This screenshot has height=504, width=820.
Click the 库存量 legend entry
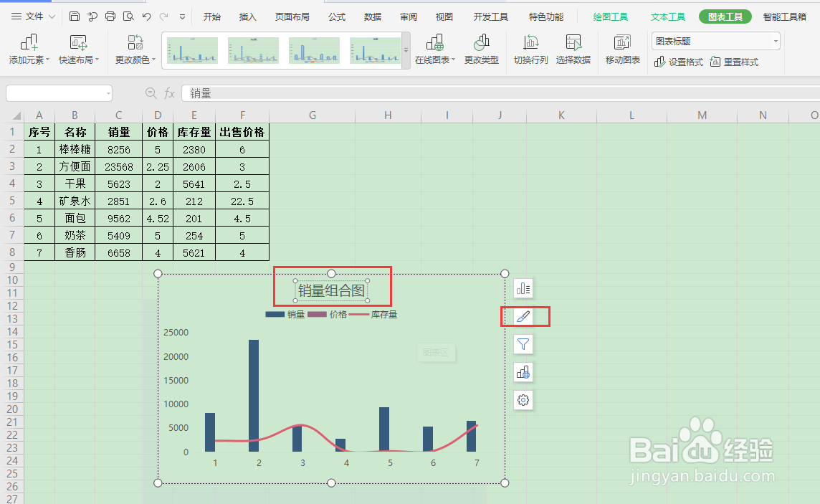coord(373,315)
